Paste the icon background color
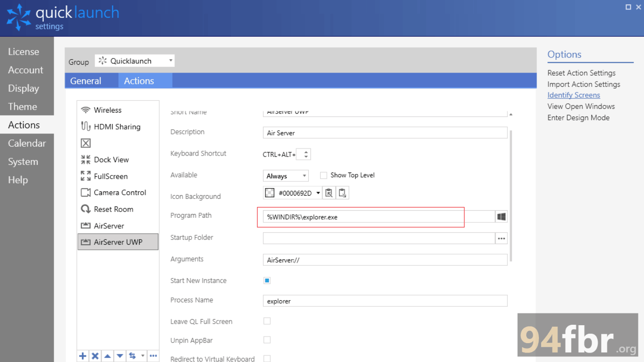Screen dimensions: 644x362 pyautogui.click(x=342, y=193)
